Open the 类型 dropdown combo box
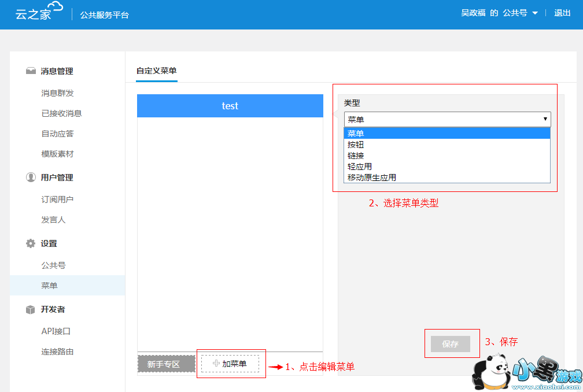Image resolution: width=583 pixels, height=392 pixels. [x=447, y=119]
